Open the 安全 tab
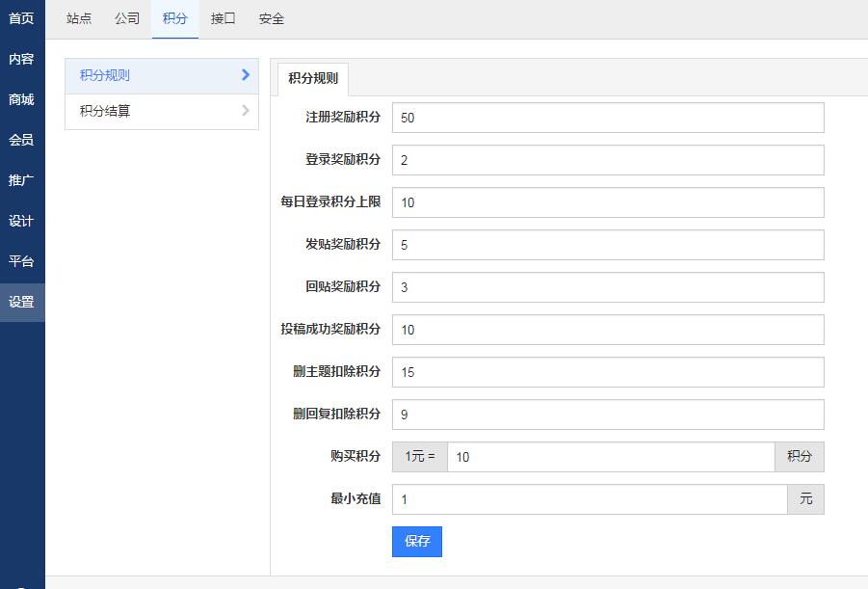Image resolution: width=868 pixels, height=589 pixels. pos(272,18)
